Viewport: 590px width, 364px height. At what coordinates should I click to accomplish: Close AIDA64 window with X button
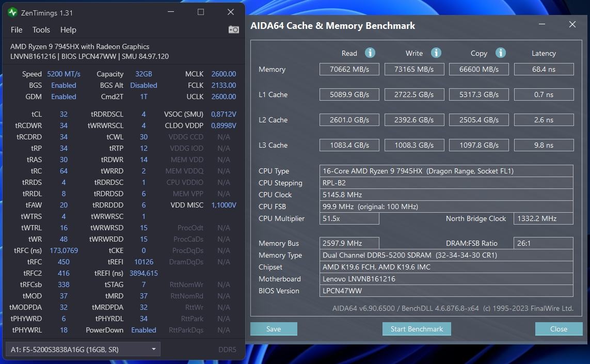pyautogui.click(x=572, y=24)
